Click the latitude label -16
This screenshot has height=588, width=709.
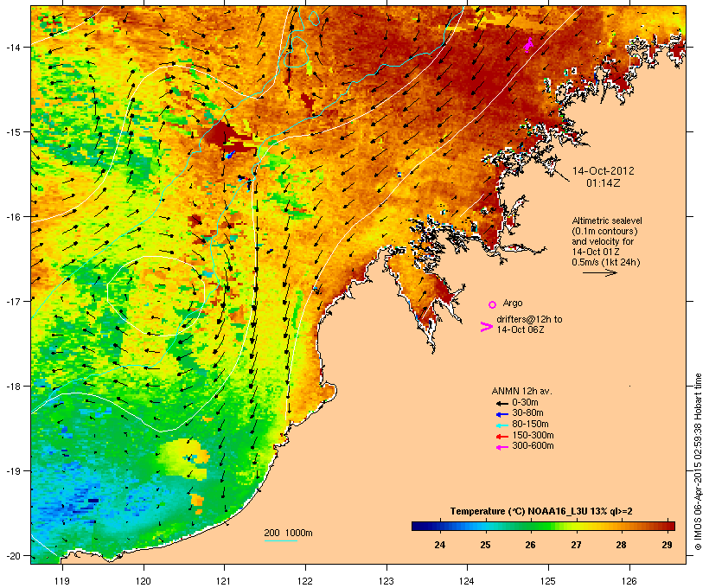(x=13, y=217)
